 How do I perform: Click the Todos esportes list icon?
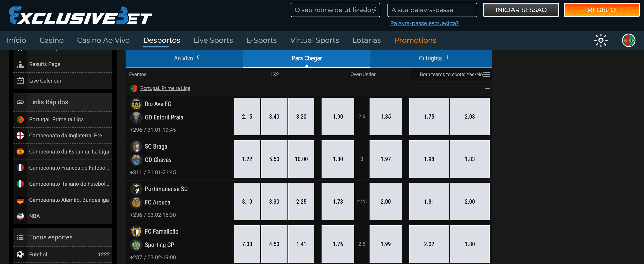(x=20, y=237)
